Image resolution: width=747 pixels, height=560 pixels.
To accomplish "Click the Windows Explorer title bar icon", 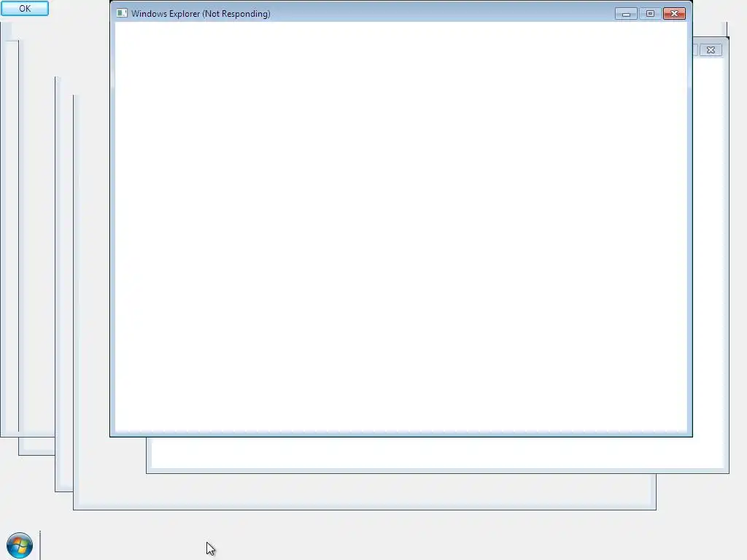I will click(122, 13).
